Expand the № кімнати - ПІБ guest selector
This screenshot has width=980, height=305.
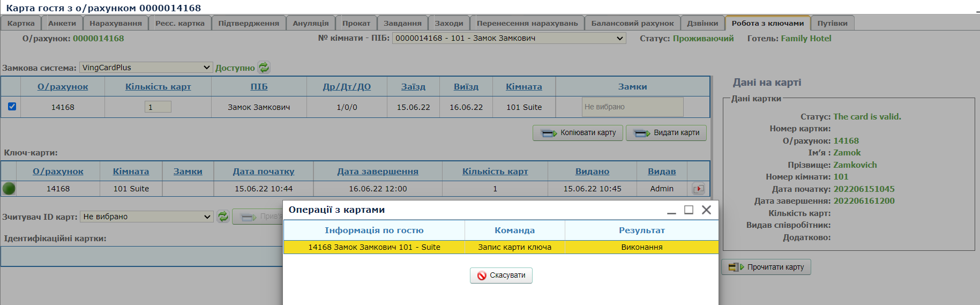pyautogui.click(x=509, y=39)
